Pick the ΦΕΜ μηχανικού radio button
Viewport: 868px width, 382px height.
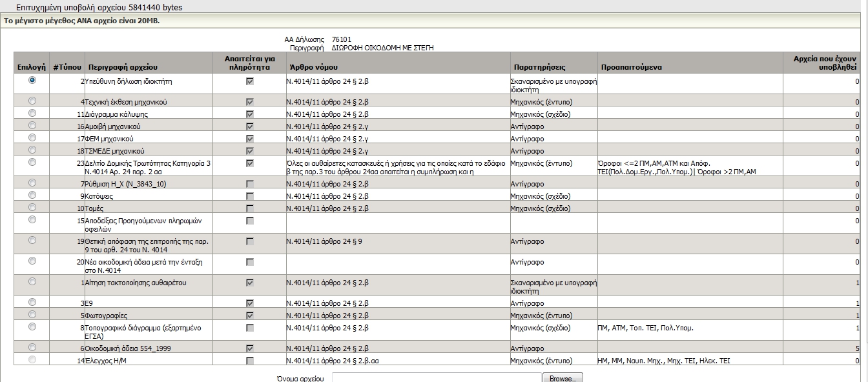click(32, 137)
